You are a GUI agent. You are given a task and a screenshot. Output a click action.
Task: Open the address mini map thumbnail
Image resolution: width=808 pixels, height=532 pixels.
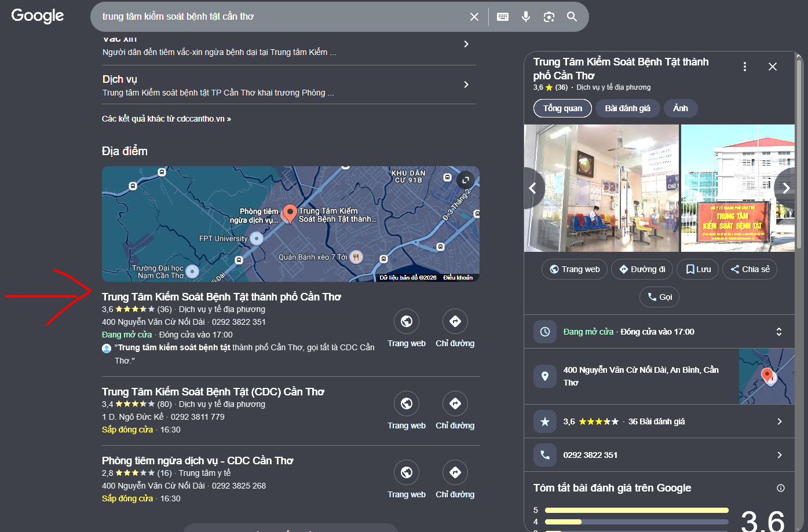[767, 376]
